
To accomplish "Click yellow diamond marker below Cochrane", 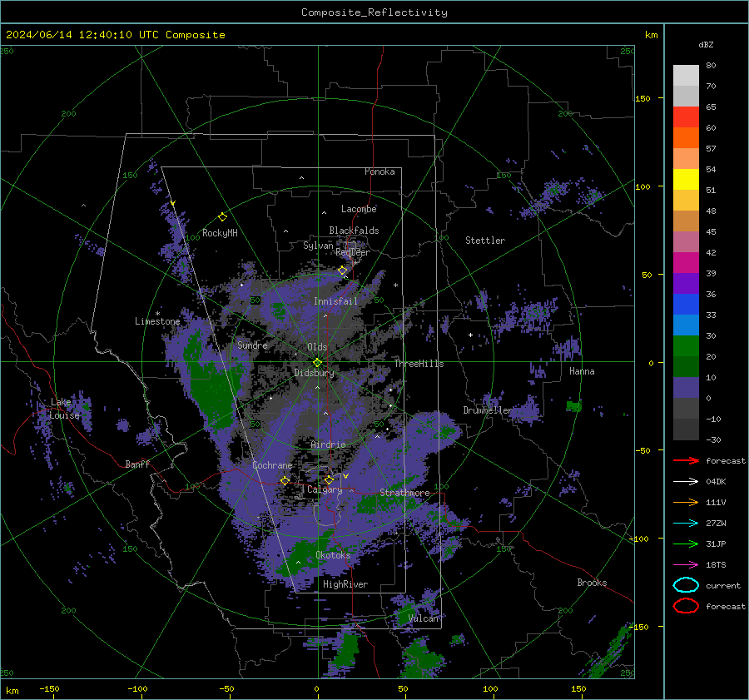I will click(285, 480).
